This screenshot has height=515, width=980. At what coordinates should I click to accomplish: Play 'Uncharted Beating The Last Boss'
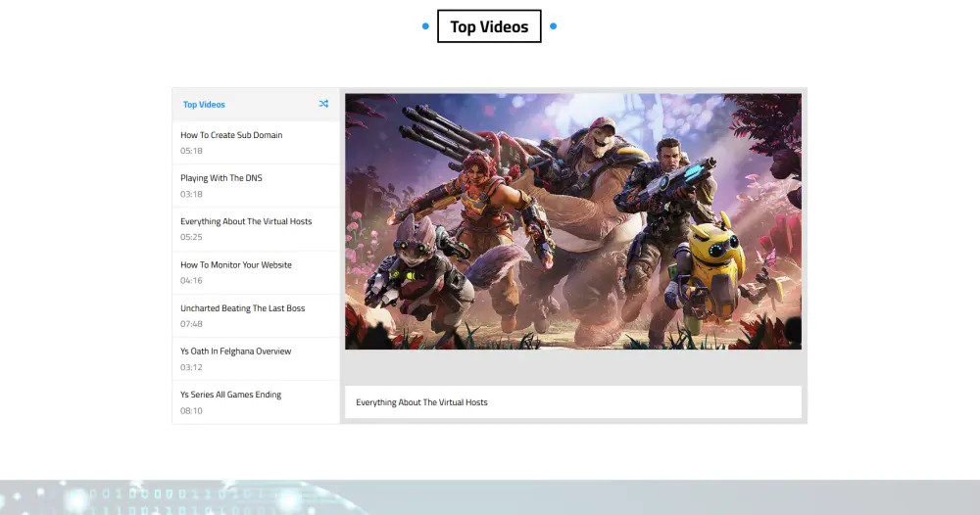(x=256, y=316)
